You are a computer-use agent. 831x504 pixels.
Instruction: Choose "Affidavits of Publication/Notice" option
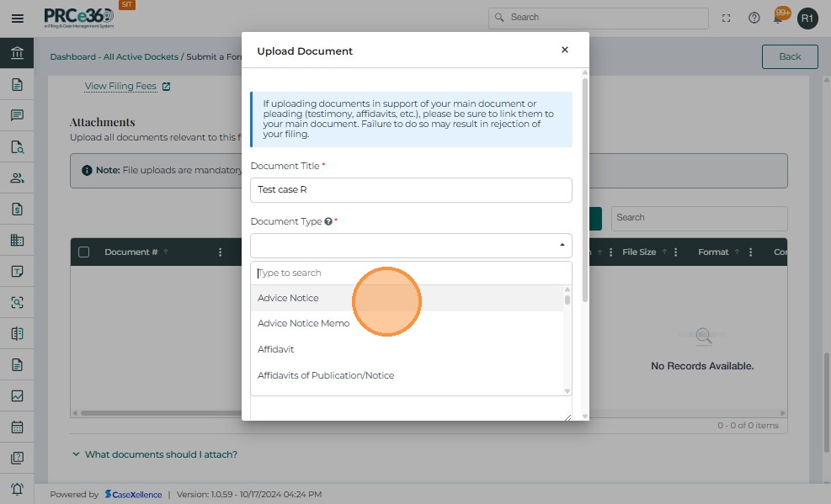326,375
